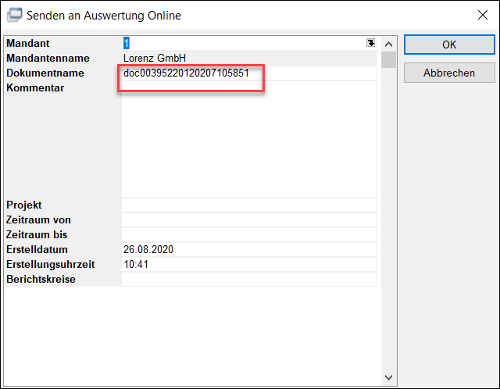
Task: Use the scrollbar down arrow
Action: 388,377
